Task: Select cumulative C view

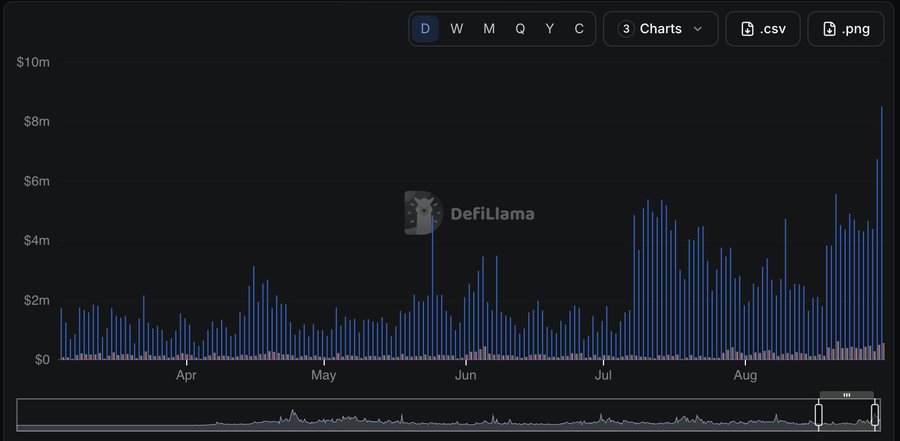Action: point(579,29)
